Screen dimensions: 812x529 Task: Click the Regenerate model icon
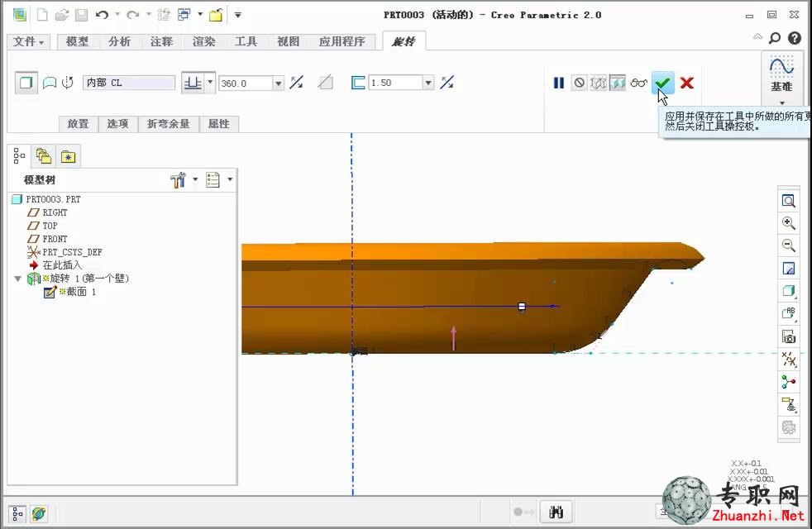(164, 15)
